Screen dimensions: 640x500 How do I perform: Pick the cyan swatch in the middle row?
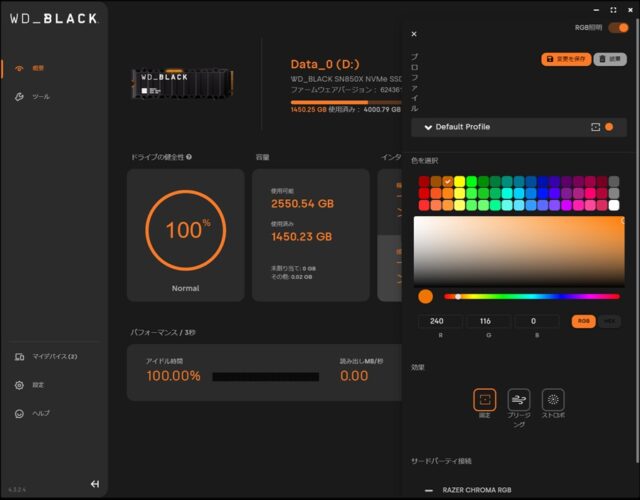click(x=507, y=193)
